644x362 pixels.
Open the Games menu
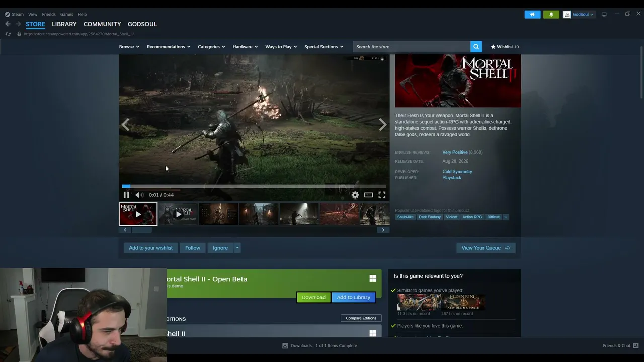point(66,14)
